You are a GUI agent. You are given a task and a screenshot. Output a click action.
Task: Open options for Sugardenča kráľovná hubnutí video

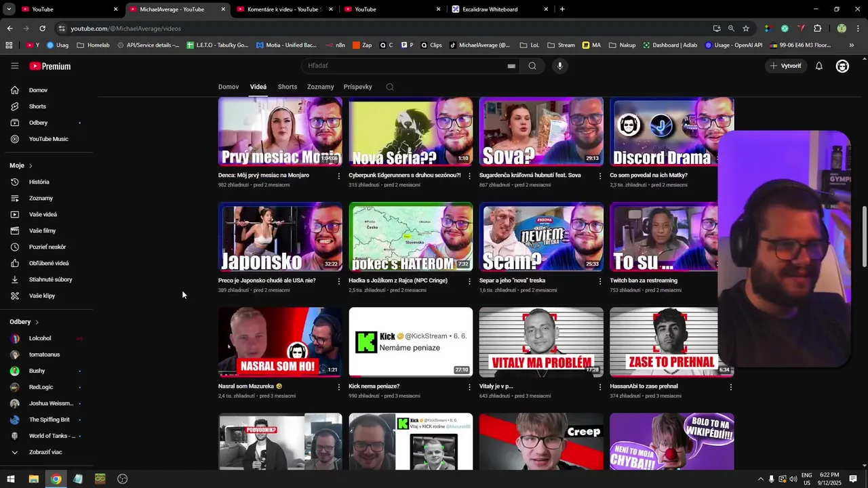(x=599, y=176)
